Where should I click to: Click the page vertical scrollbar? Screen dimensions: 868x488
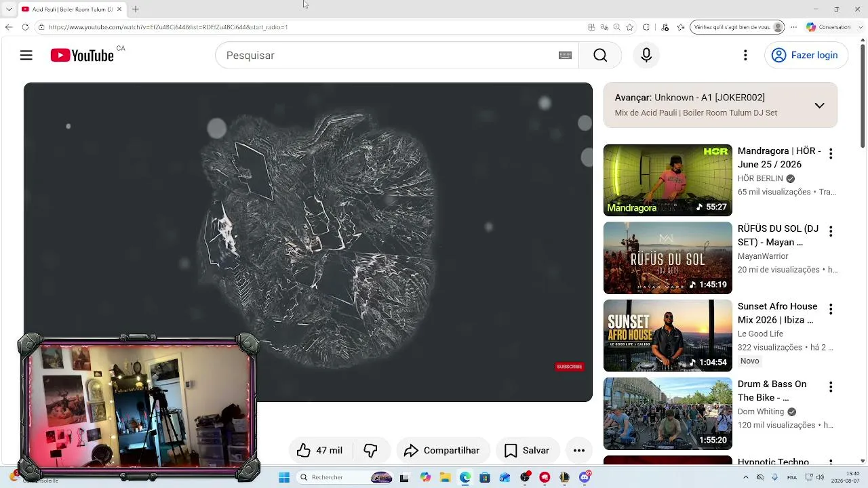click(x=863, y=95)
